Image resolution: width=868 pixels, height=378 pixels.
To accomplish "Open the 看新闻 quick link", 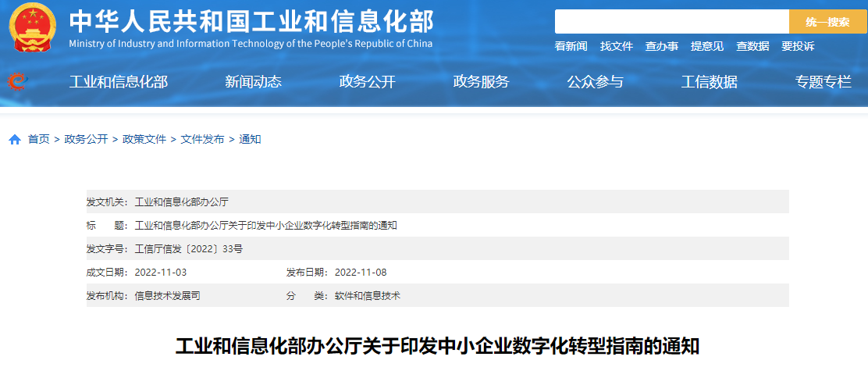I will tap(571, 46).
